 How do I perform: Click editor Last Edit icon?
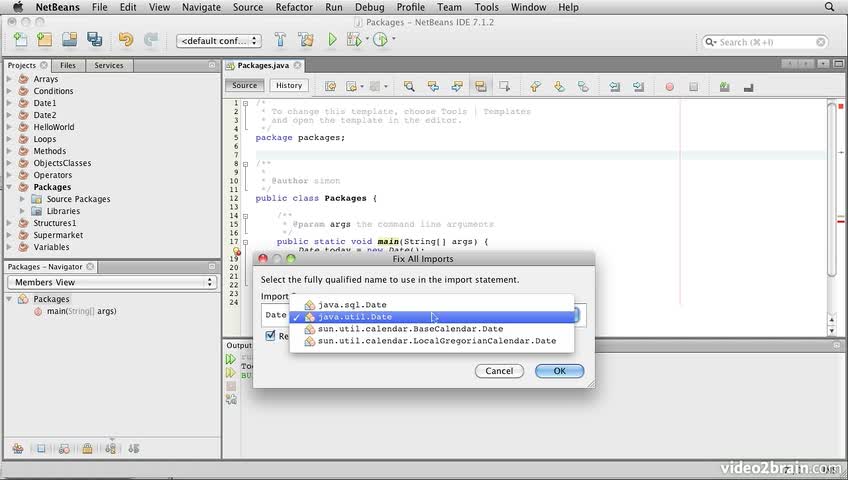point(330,86)
